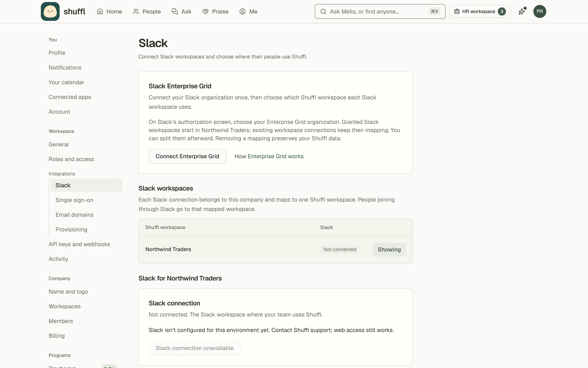The image size is (588, 368).
Task: Click the 3 count badge on HR workspace
Action: [x=502, y=11]
